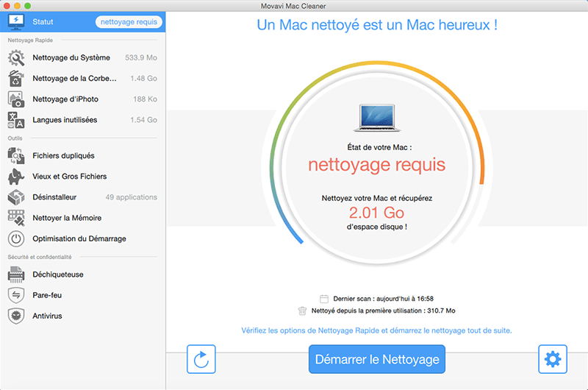Click the 49 applications count
The image size is (588, 390).
pos(132,197)
